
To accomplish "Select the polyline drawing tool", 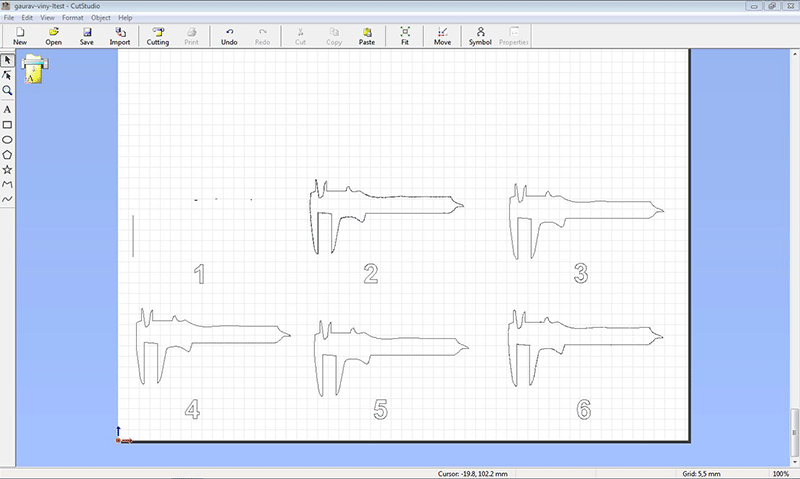I will (7, 184).
